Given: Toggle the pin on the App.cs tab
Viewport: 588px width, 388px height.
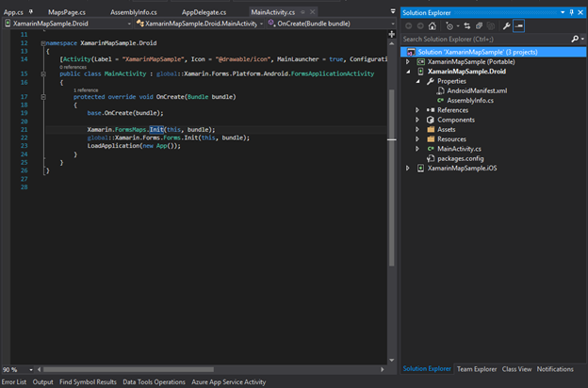Looking at the screenshot, I should click(28, 11).
